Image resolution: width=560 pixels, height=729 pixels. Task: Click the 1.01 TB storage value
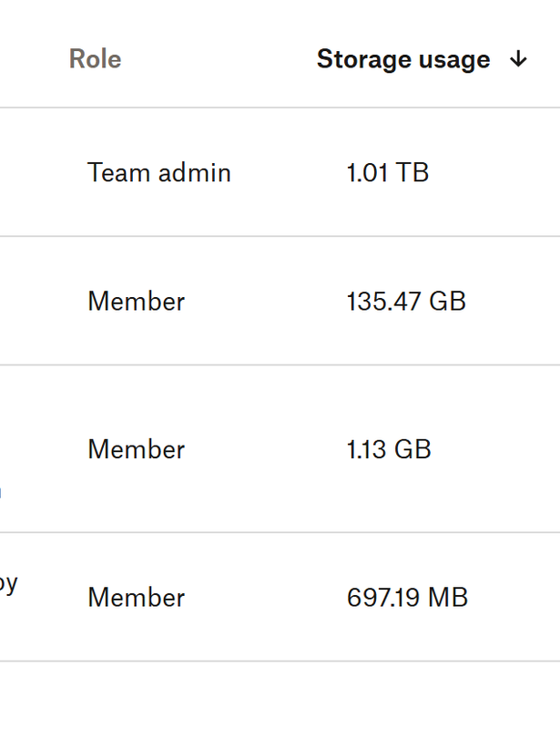[x=387, y=172]
